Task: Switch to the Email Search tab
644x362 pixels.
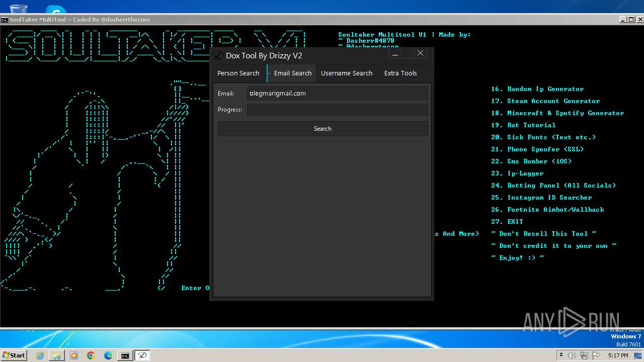Action: 292,73
